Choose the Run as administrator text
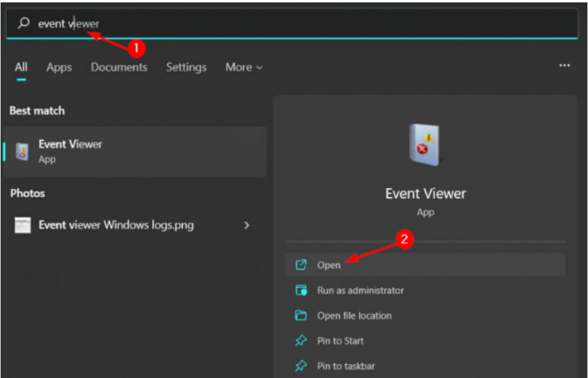Screen dimensions: 588x378 point(360,291)
